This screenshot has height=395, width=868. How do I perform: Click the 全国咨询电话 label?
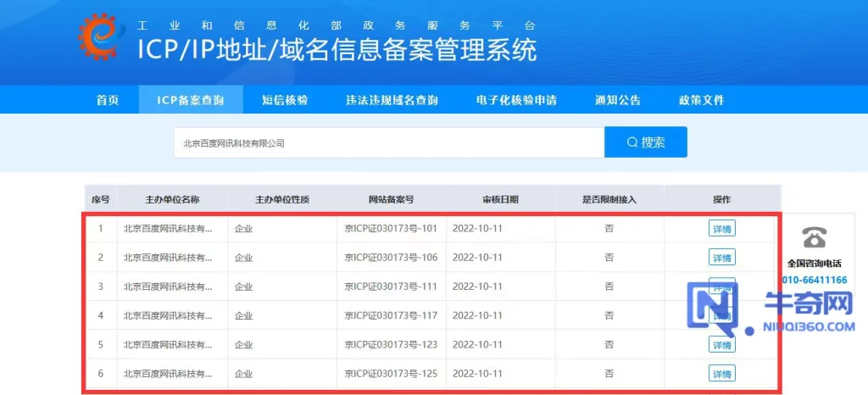[x=815, y=264]
